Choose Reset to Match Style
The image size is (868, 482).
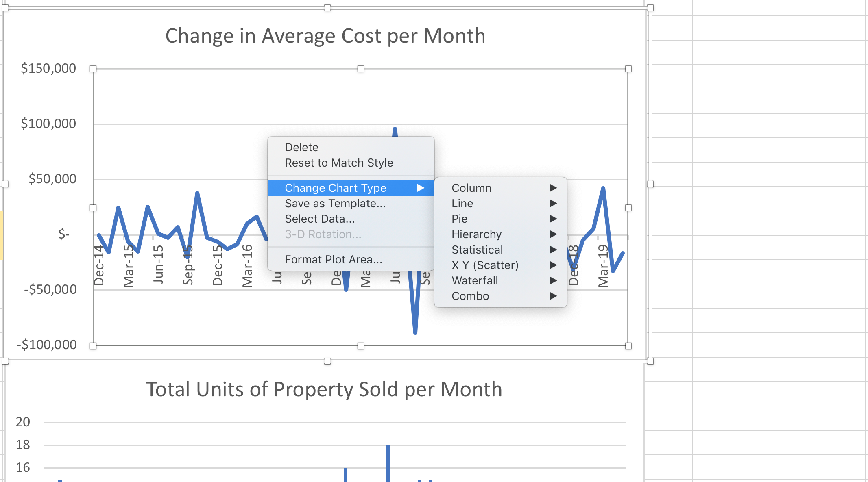tap(338, 163)
